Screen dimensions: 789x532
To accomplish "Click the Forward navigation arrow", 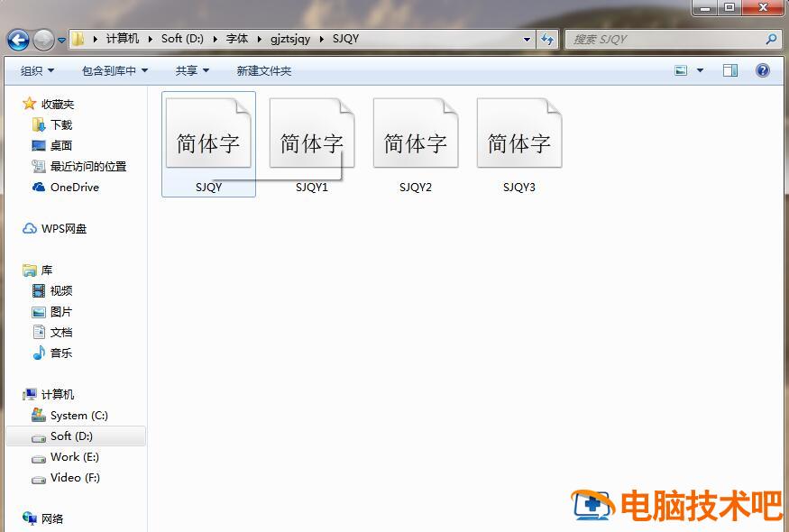I will (x=43, y=40).
